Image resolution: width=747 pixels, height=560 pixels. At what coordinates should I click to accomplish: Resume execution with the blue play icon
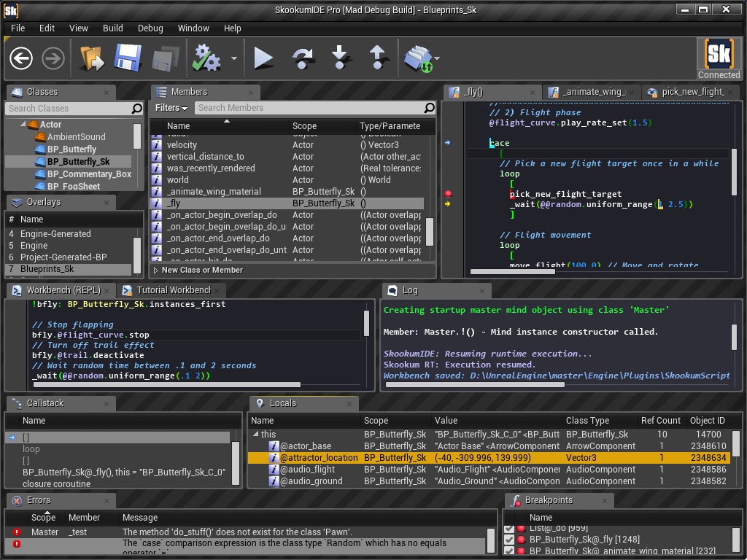point(263,58)
